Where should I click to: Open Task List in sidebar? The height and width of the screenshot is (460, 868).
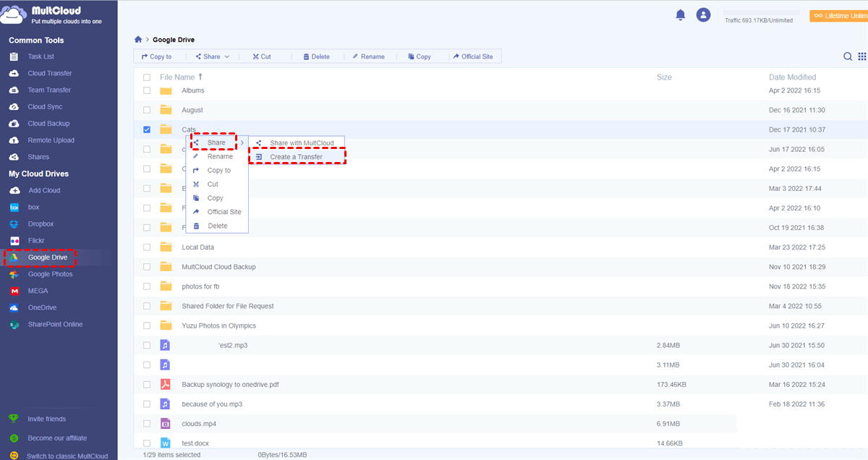pos(41,56)
